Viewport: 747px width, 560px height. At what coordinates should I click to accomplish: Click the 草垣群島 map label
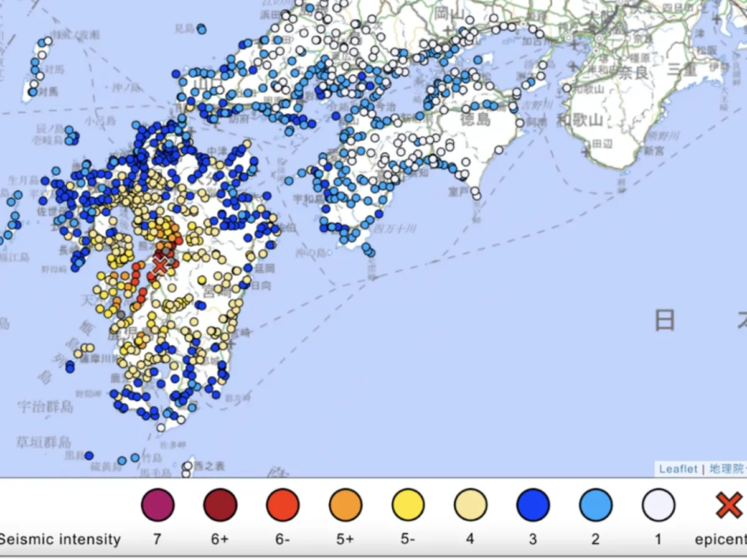tap(44, 443)
